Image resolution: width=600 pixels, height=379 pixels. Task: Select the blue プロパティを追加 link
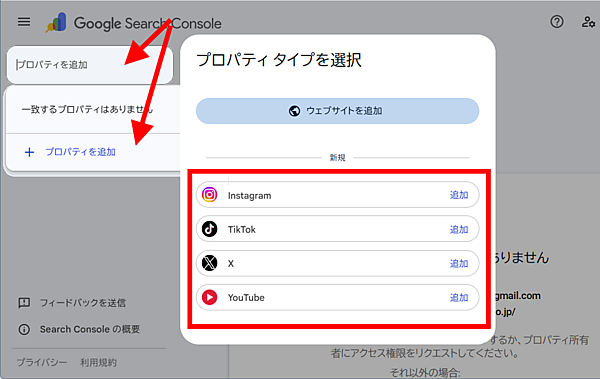click(x=80, y=152)
